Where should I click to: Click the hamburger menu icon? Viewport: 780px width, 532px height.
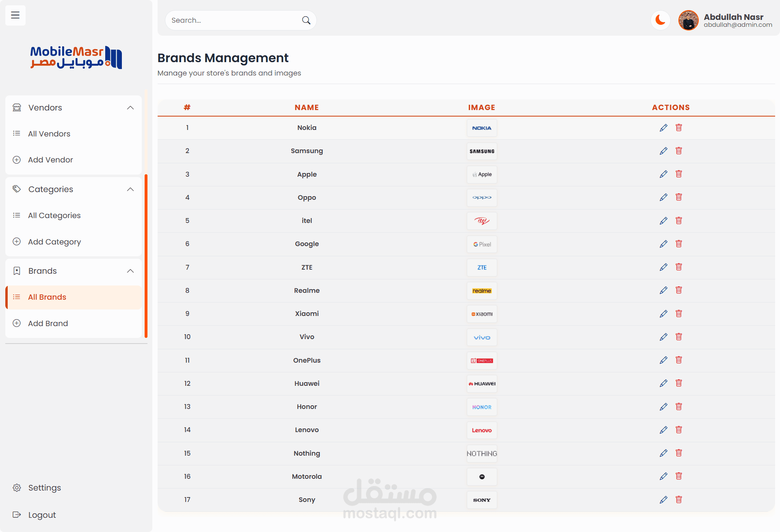pyautogui.click(x=15, y=15)
